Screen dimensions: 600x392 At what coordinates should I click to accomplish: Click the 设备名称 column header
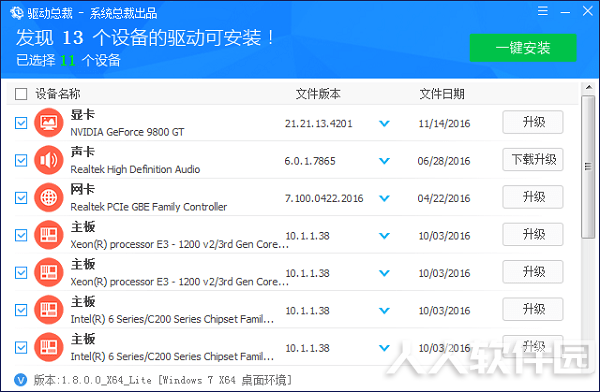tap(58, 94)
